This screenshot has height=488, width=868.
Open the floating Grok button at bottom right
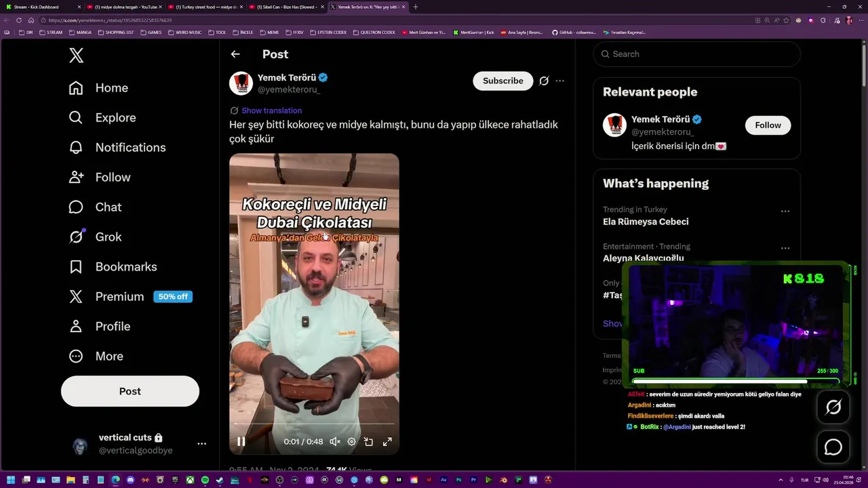(833, 407)
